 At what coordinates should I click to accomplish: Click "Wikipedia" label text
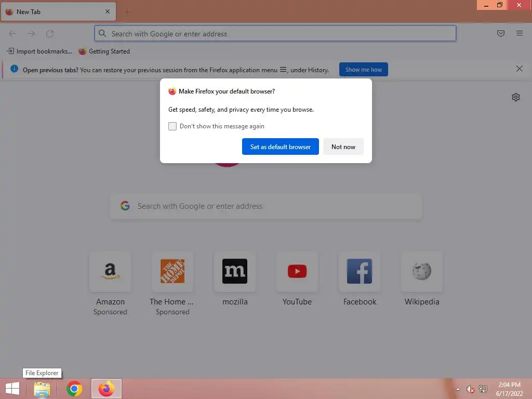[x=422, y=302]
